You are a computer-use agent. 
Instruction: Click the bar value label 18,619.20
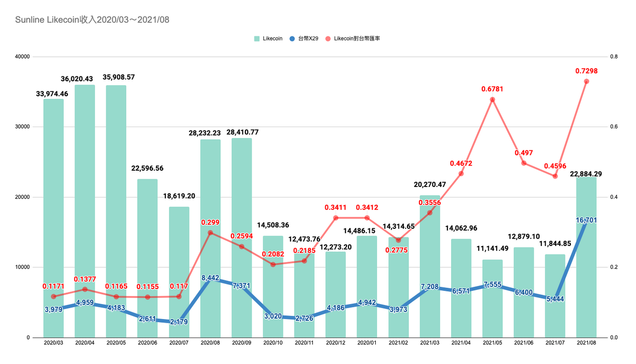pos(179,196)
